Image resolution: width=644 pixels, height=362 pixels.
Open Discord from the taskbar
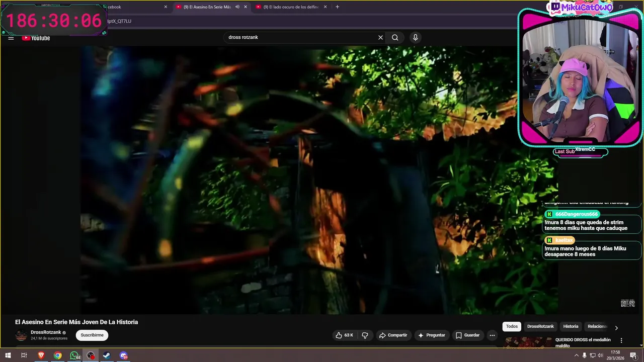[123, 355]
